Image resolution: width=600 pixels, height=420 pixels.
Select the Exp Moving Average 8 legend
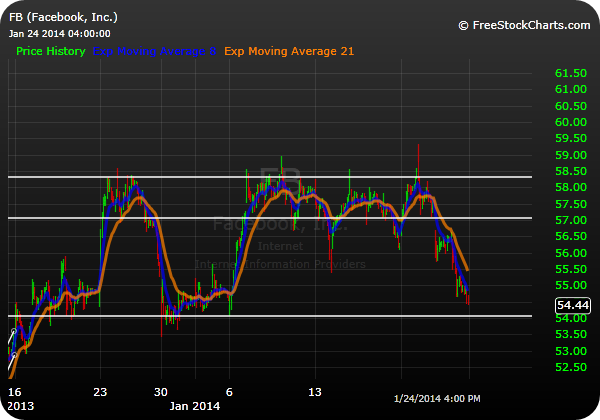155,51
